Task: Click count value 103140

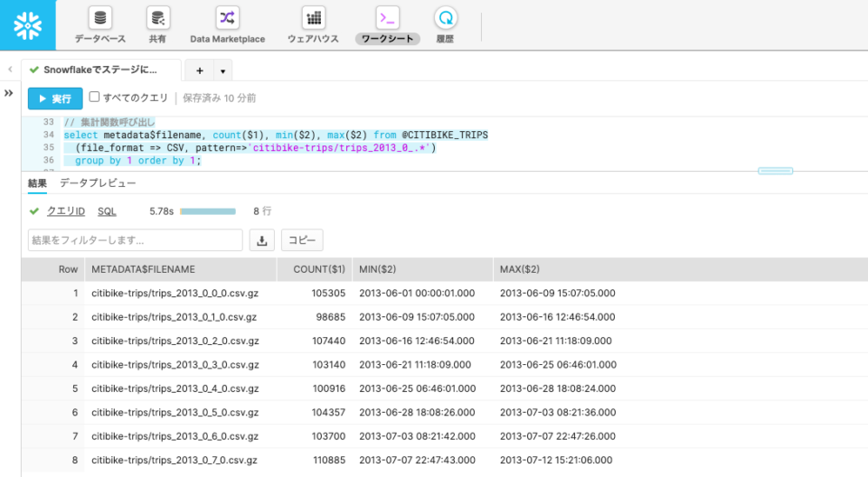Action: click(x=328, y=365)
